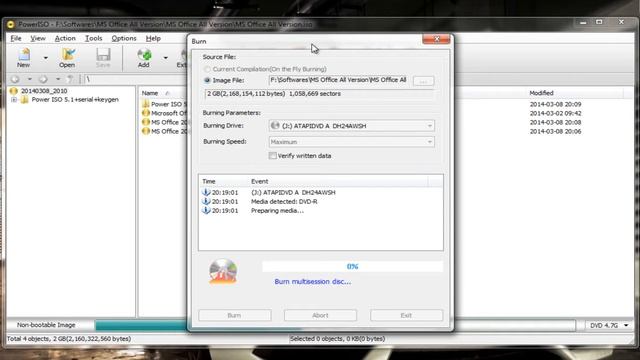Click the Modified column header
The width and height of the screenshot is (640, 360).
point(541,93)
